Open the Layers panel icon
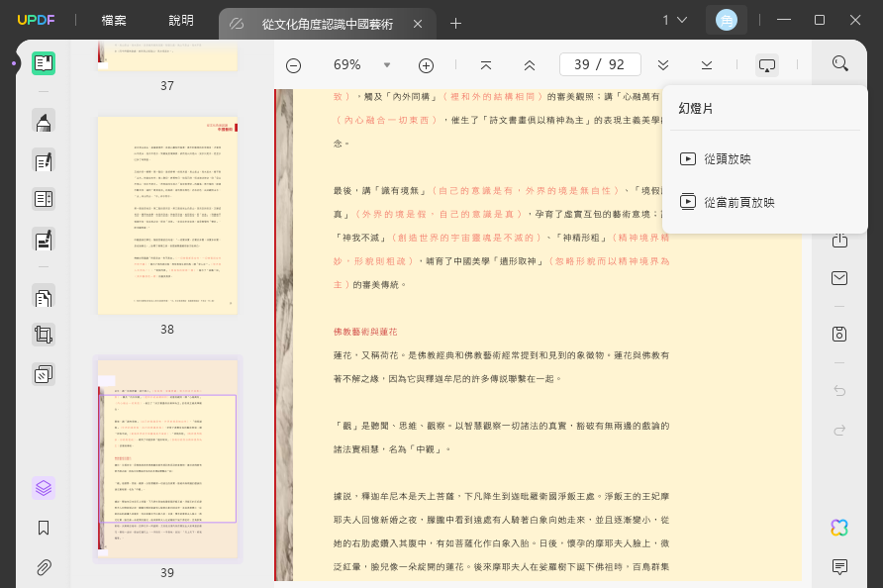Viewport: 883px width, 588px height. click(x=44, y=488)
